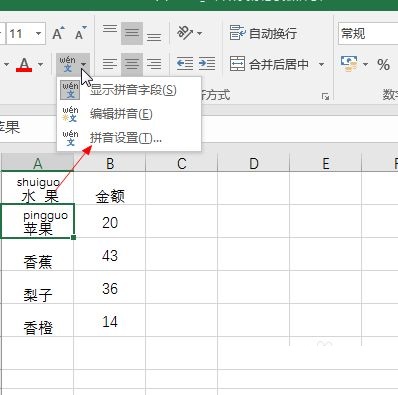Viewport: 398px width, 395px height.
Task: Open the alignment dialog launcher
Action: 325,97
